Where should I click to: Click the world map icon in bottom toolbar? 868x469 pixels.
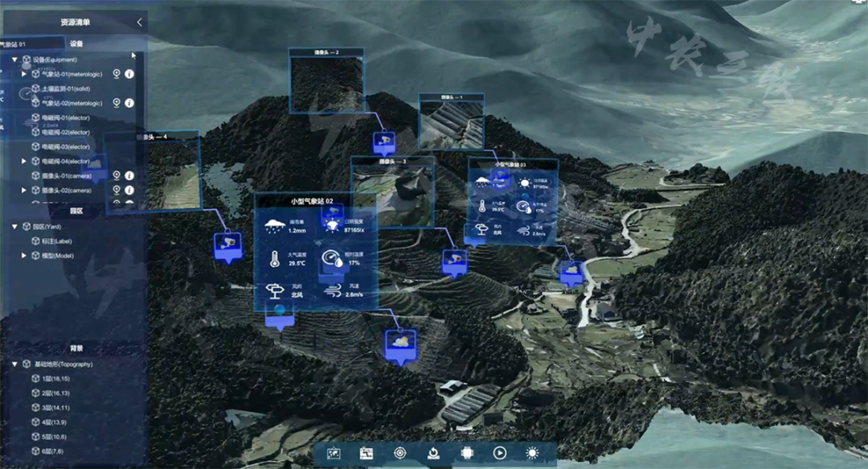point(333,454)
